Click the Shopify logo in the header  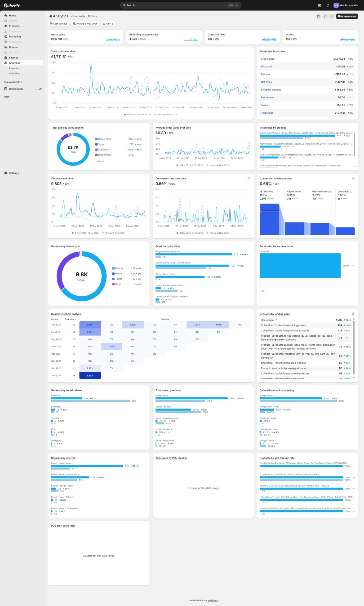tap(12, 5)
